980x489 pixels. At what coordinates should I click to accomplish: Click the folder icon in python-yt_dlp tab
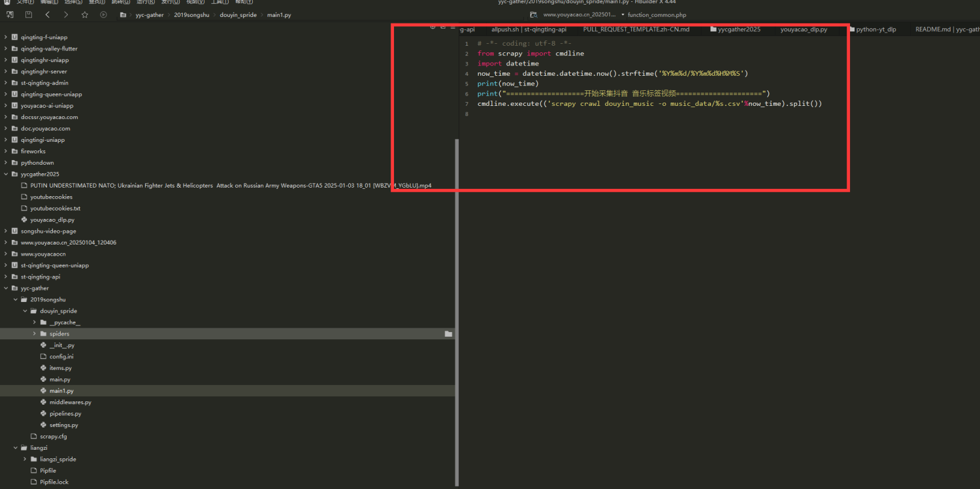[x=851, y=29]
